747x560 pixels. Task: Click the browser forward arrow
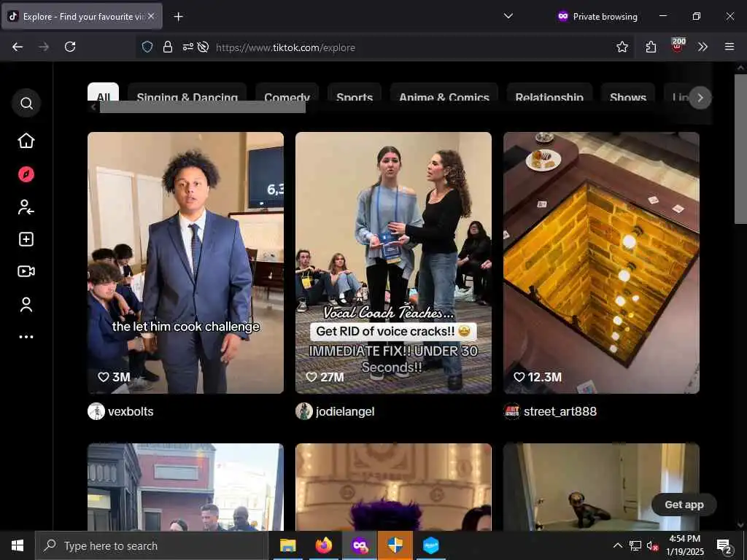pyautogui.click(x=44, y=47)
